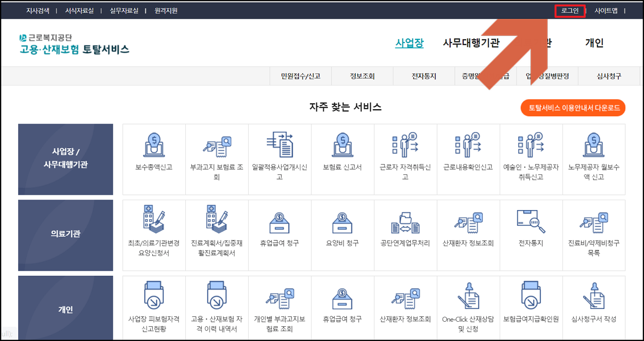The height and width of the screenshot is (341, 644).
Task: Open the 최초/의료기관변경 요양신청서 icon
Action: [154, 235]
